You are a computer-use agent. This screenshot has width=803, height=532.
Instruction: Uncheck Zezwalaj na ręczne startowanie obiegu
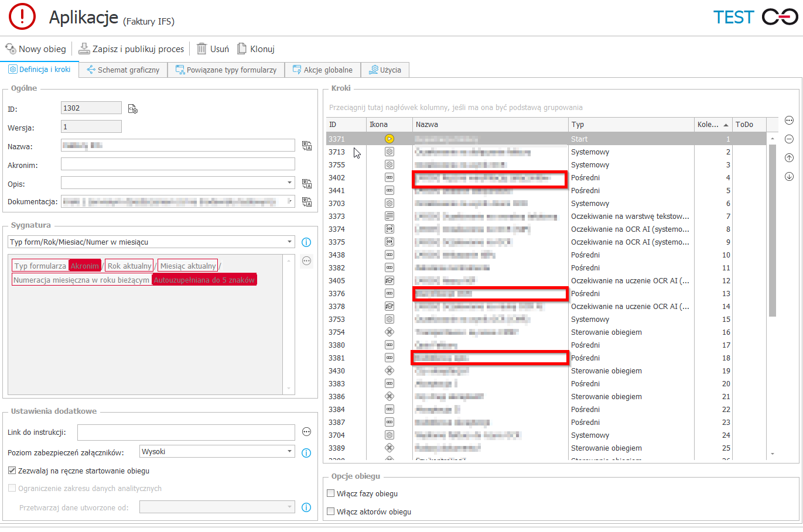click(x=12, y=471)
